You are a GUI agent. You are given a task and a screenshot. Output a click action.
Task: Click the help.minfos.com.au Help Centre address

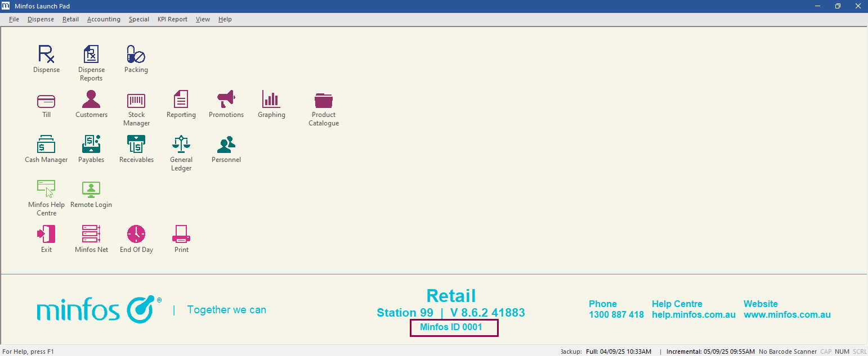pos(693,315)
